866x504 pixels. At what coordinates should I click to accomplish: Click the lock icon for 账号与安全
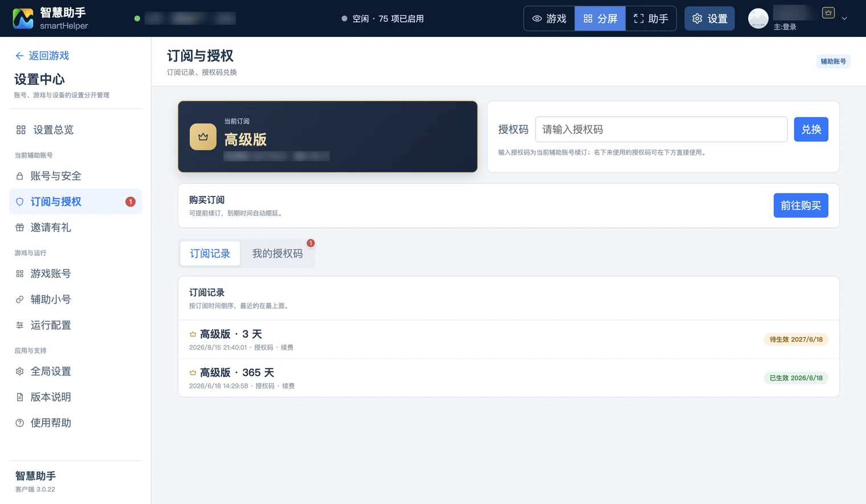coord(20,176)
